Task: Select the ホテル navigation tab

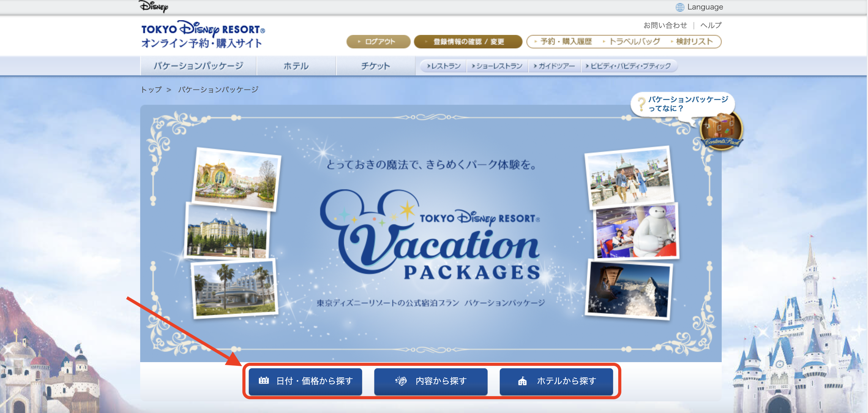Action: pyautogui.click(x=296, y=66)
